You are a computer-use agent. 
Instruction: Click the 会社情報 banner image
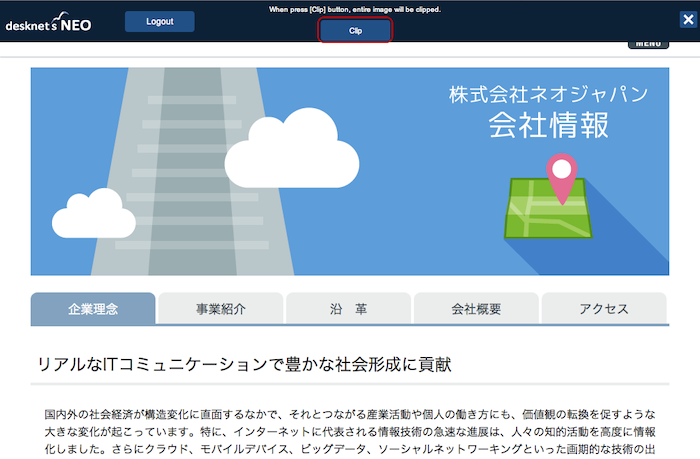point(350,171)
